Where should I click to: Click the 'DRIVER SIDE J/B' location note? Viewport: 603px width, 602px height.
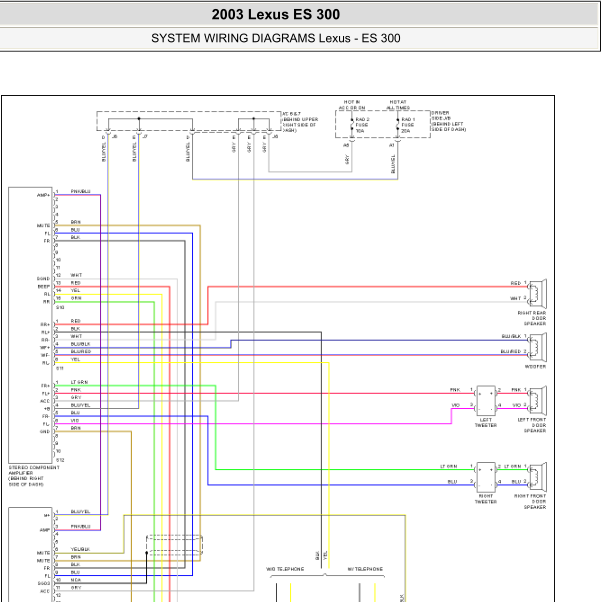(x=448, y=121)
